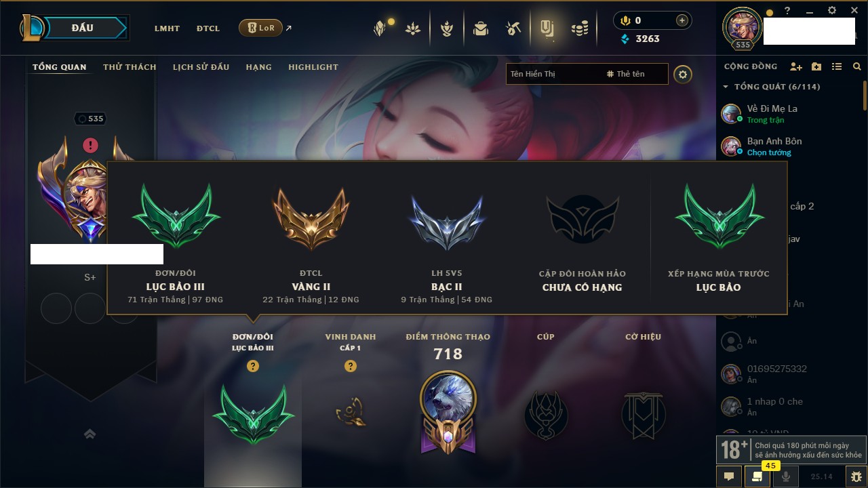Viewport: 868px width, 488px height.
Task: Open the Store coins icon
Action: (579, 28)
